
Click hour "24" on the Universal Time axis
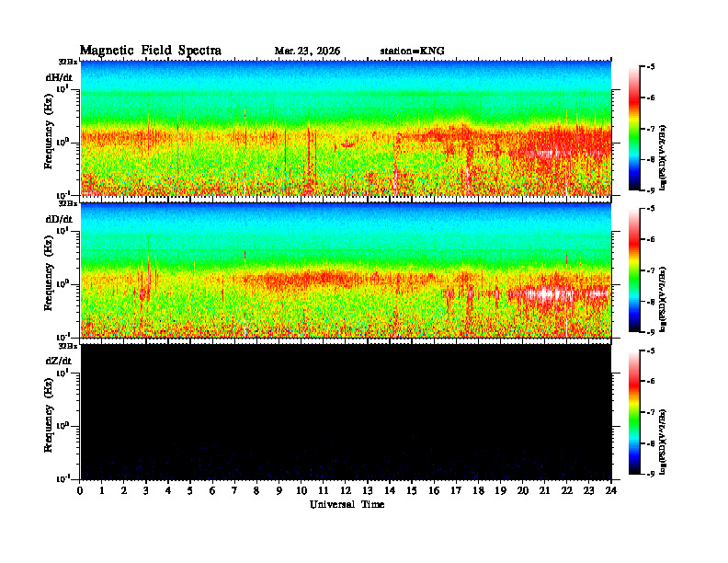[x=611, y=491]
